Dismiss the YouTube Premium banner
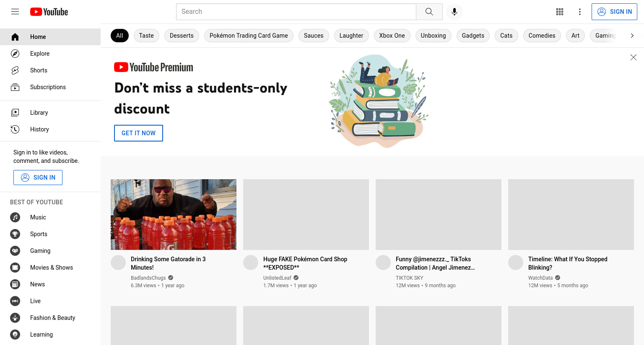 [x=634, y=57]
